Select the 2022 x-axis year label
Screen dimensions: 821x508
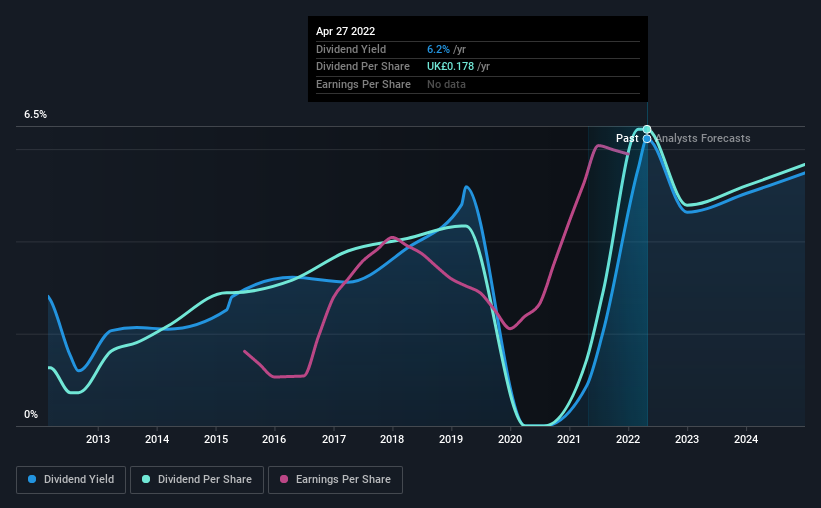pyautogui.click(x=629, y=439)
